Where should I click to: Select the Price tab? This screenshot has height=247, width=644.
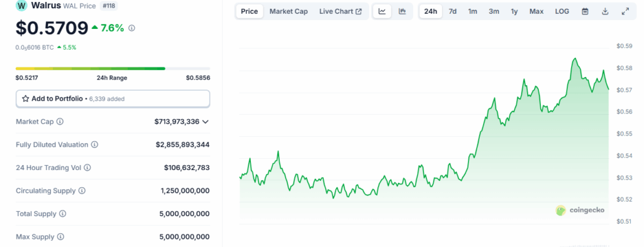coord(250,11)
